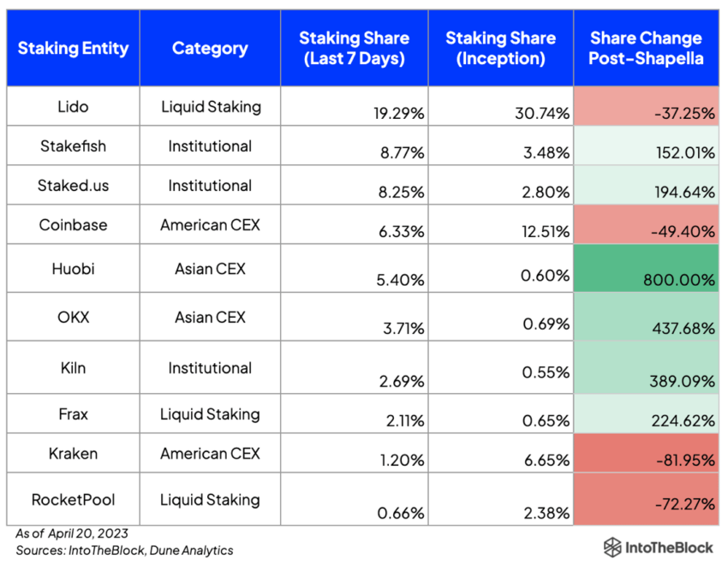Select the Staking Share (Last 7 Days) header
The image size is (728, 571).
tap(354, 49)
